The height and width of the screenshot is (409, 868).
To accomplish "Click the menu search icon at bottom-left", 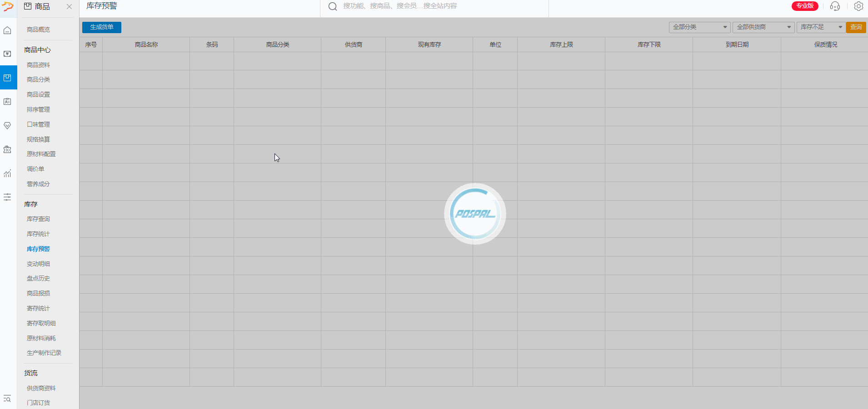I will pos(7,399).
